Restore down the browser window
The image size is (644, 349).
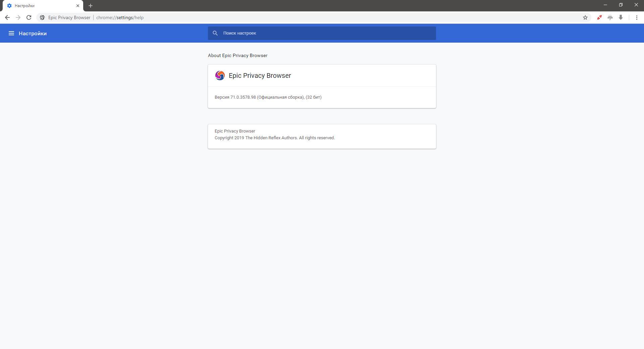(x=621, y=5)
